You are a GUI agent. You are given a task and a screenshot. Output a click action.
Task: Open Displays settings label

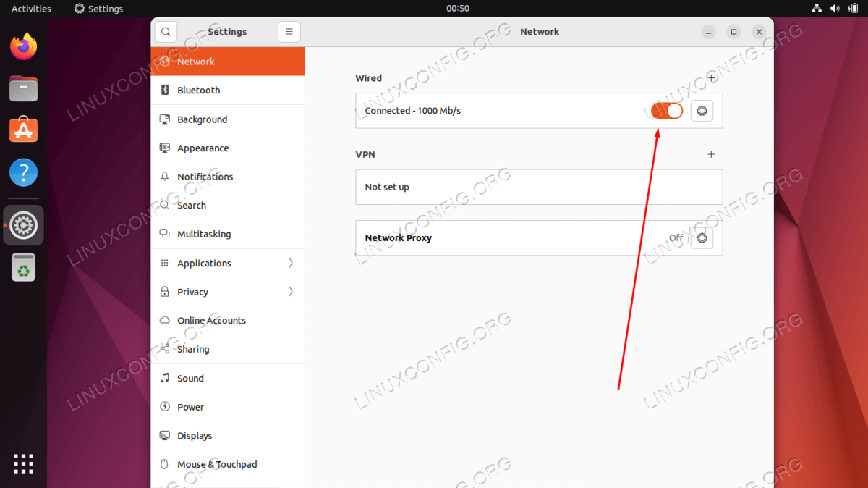tap(195, 436)
